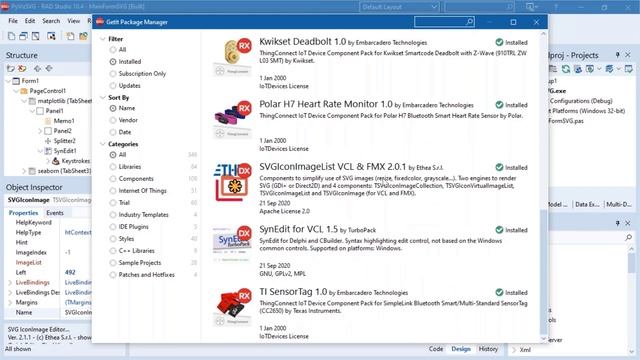Viewport: 640px width, 360px height.
Task: Open the Data Ex... tab
Action: pyautogui.click(x=587, y=204)
